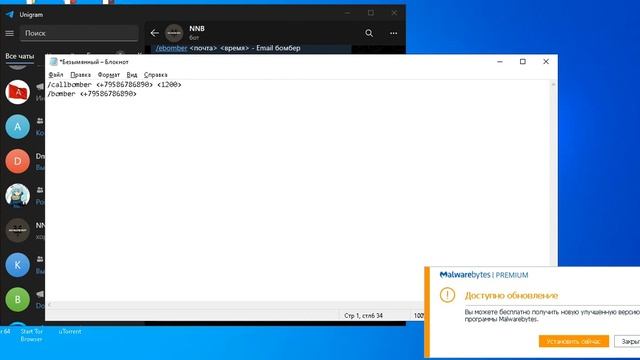Open Notepad "Справка" menu

click(156, 75)
